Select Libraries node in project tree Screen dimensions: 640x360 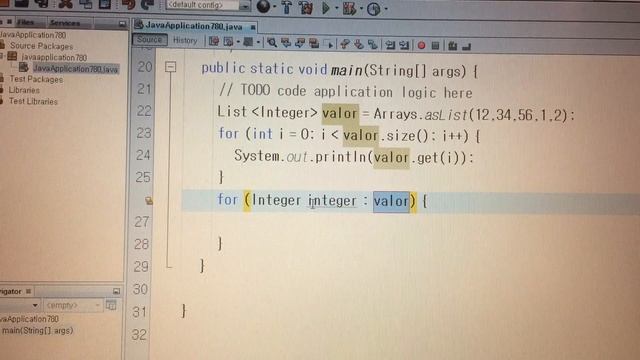(x=24, y=90)
